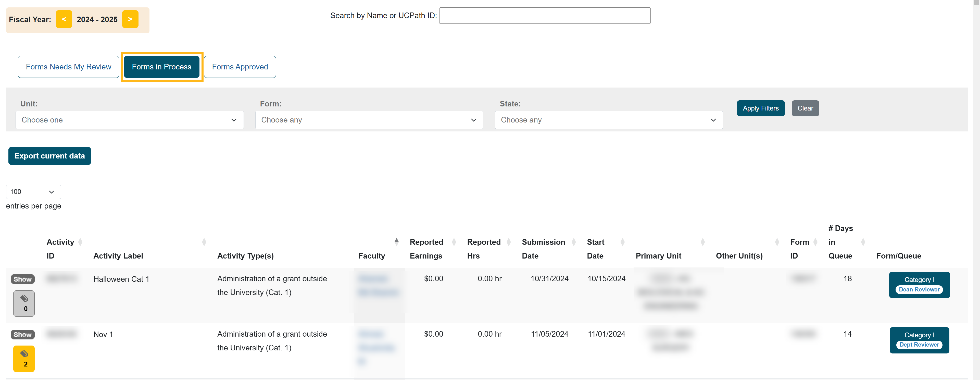Toggle the Faculty column sort order
The width and height of the screenshot is (980, 380).
(396, 241)
